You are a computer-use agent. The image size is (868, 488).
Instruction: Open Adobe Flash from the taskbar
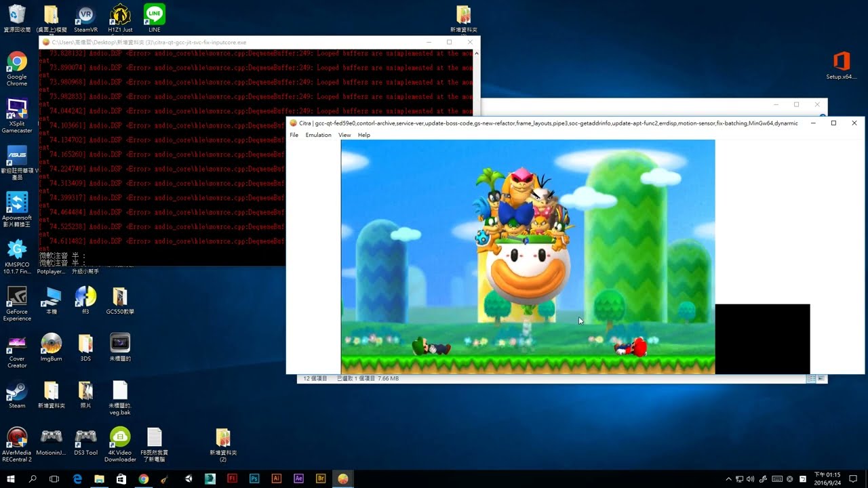[x=232, y=479]
